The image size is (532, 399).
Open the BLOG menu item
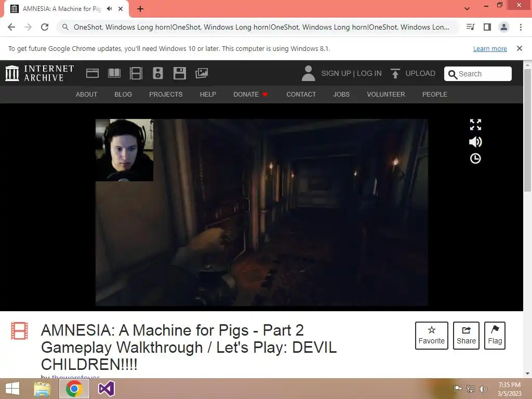(x=123, y=95)
